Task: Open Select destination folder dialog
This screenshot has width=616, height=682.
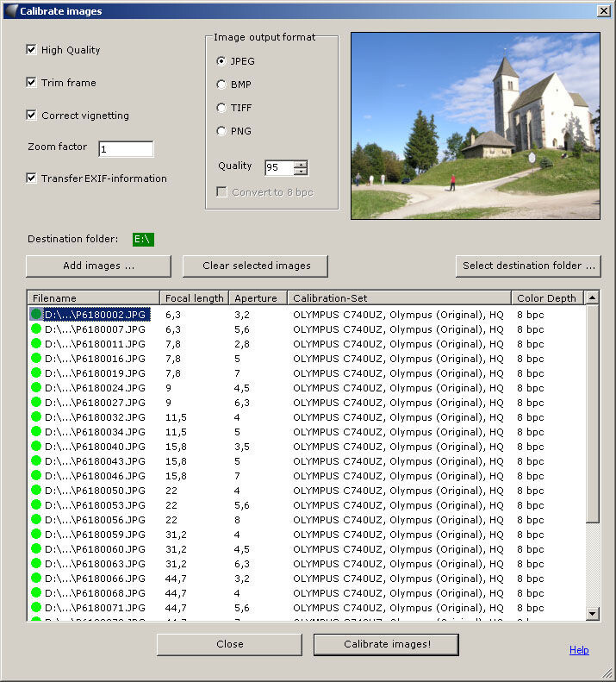Action: (528, 266)
